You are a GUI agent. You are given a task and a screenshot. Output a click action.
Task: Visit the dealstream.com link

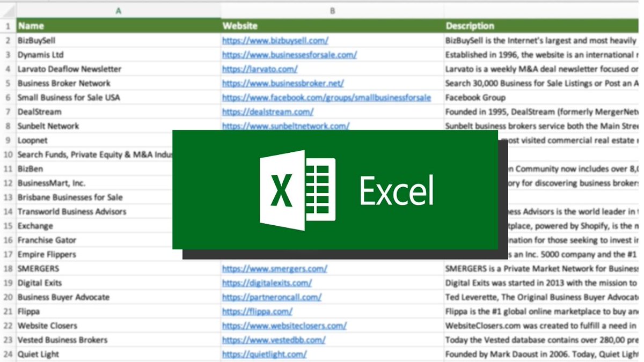tap(268, 112)
